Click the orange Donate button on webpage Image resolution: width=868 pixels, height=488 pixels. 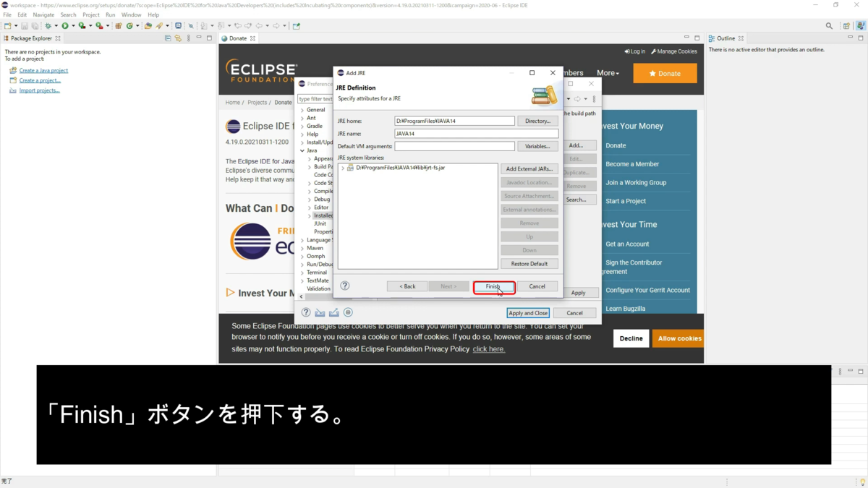point(665,73)
